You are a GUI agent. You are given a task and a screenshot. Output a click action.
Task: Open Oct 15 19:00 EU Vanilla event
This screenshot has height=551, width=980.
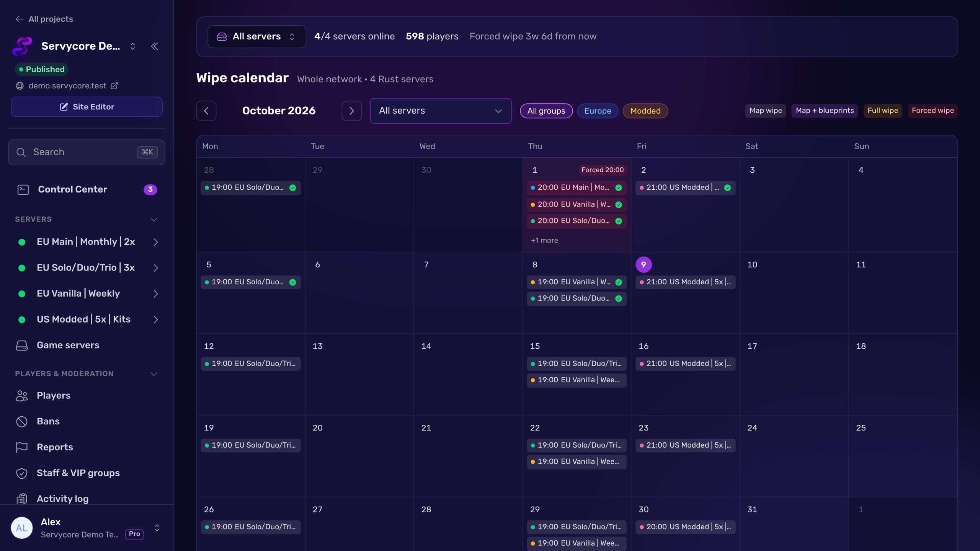pos(577,380)
